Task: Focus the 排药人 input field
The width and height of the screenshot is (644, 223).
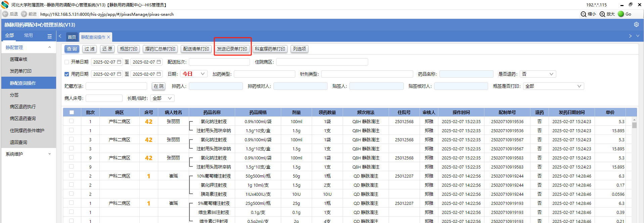Action: coord(216,86)
